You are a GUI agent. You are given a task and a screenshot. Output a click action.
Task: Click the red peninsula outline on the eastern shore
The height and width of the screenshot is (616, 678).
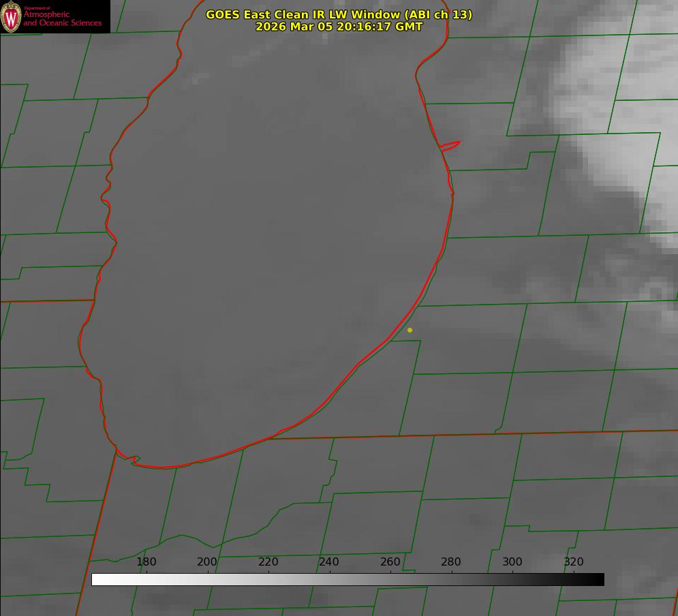point(450,145)
